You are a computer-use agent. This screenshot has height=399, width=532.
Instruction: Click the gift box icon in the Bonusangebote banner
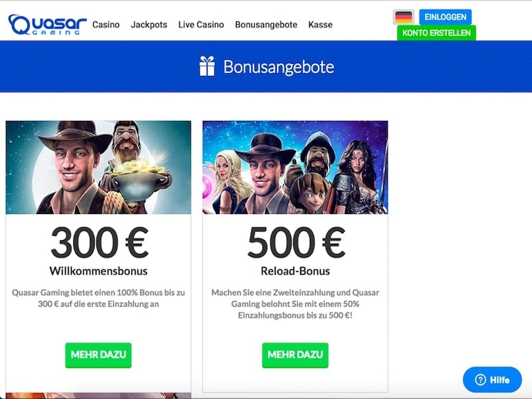click(207, 66)
